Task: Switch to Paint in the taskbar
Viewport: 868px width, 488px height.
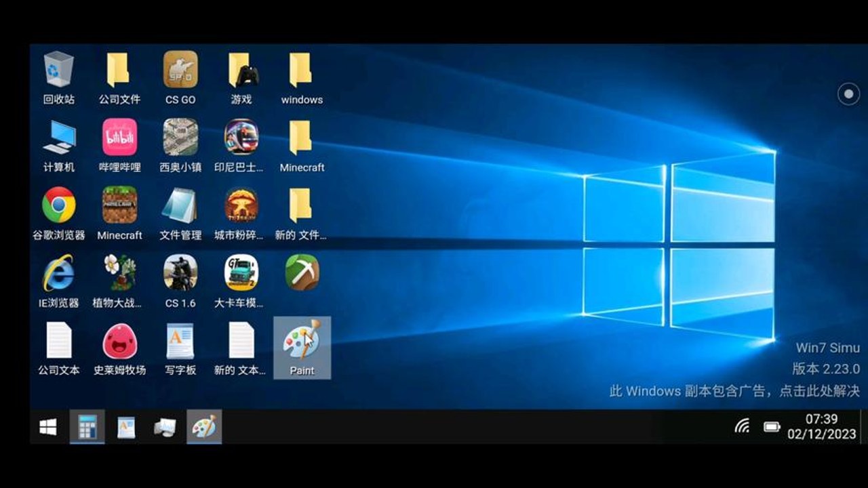Action: [204, 427]
